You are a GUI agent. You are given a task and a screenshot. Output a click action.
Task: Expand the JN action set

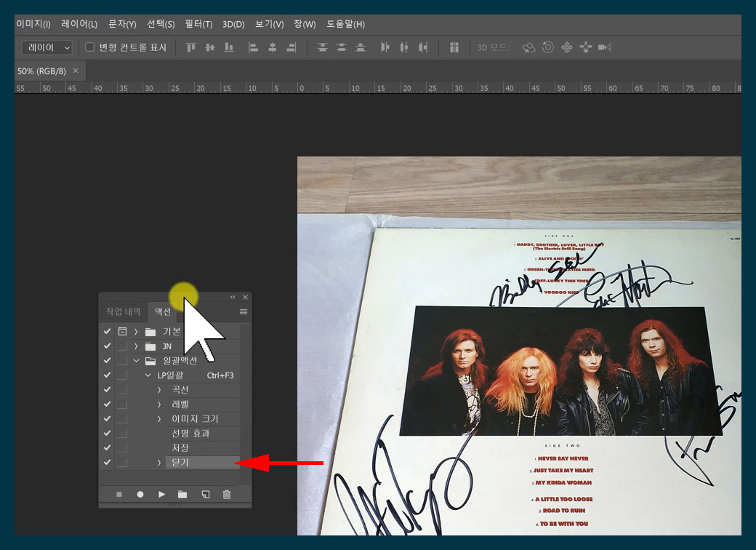point(136,346)
